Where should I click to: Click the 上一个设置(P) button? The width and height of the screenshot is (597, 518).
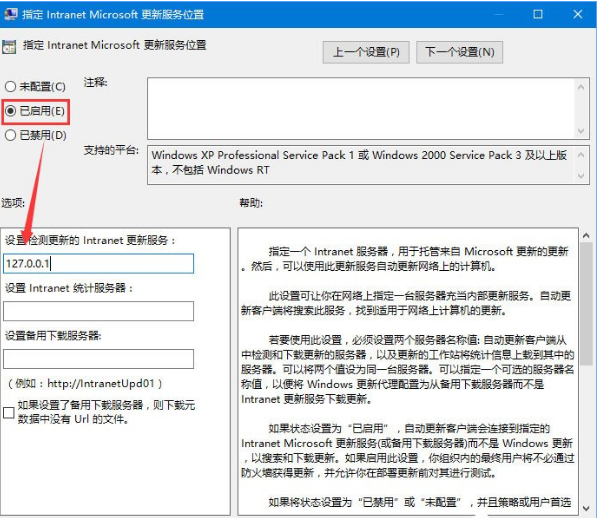(x=366, y=52)
